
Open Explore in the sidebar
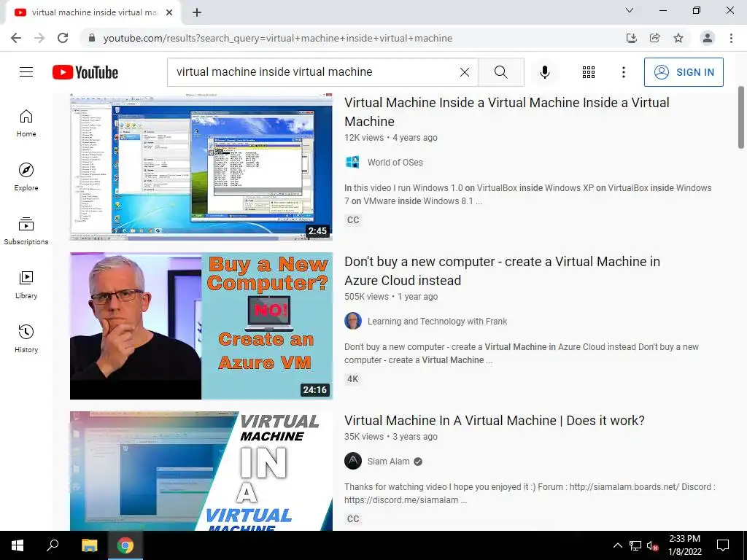click(26, 177)
